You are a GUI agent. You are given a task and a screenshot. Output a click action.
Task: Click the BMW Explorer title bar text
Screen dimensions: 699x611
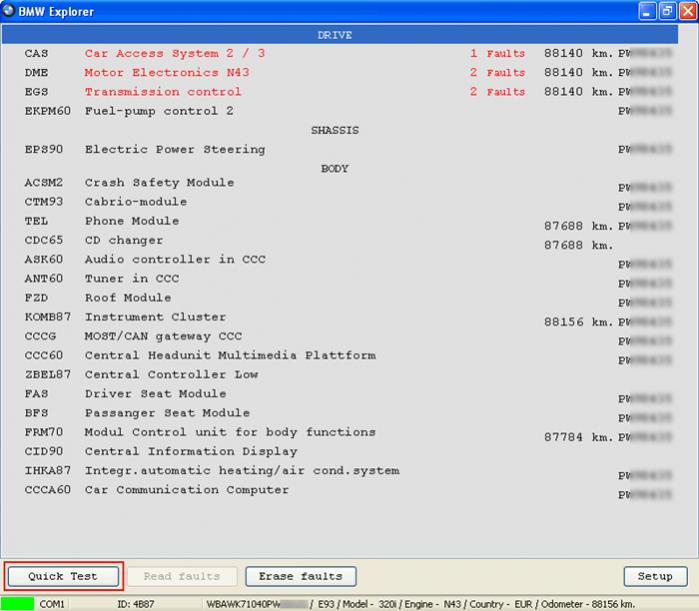[x=56, y=11]
